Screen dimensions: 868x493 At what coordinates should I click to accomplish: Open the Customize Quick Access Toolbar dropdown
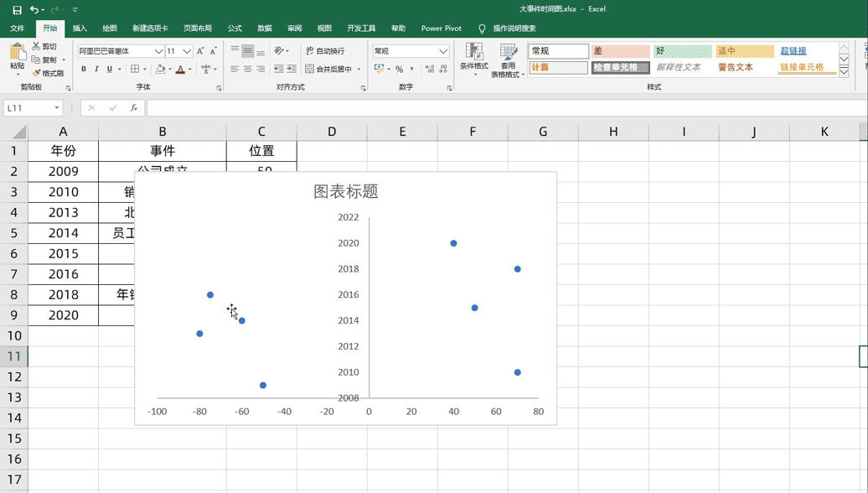tap(75, 9)
